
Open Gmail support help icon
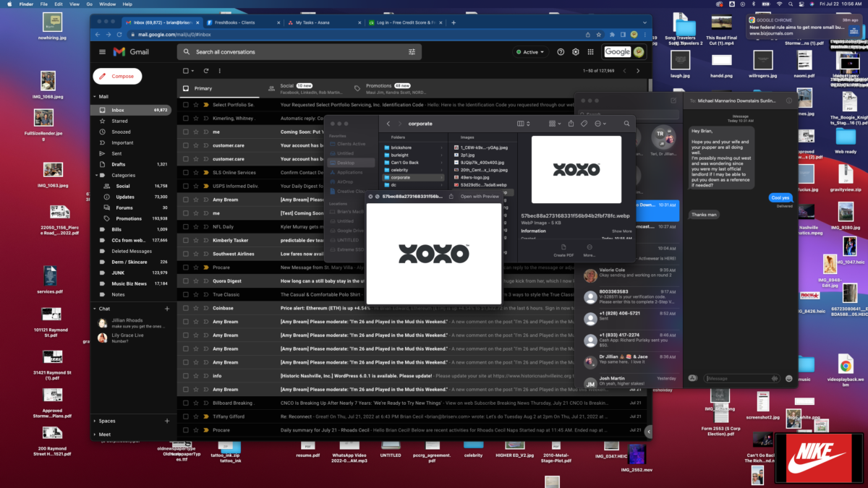[561, 52]
